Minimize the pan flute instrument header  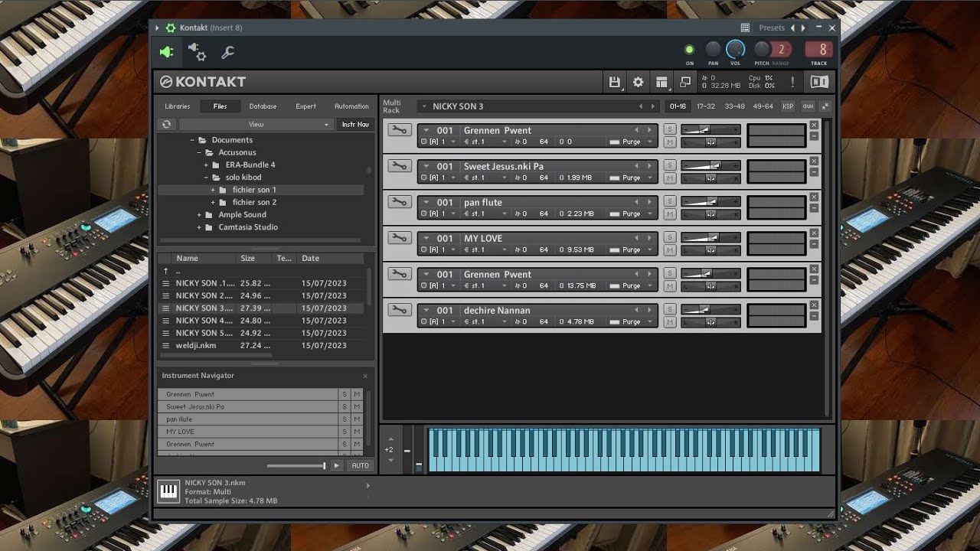(814, 208)
